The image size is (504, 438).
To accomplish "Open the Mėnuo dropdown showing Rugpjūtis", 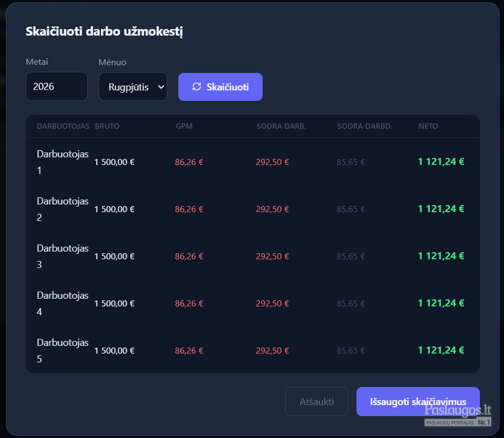I will (133, 87).
